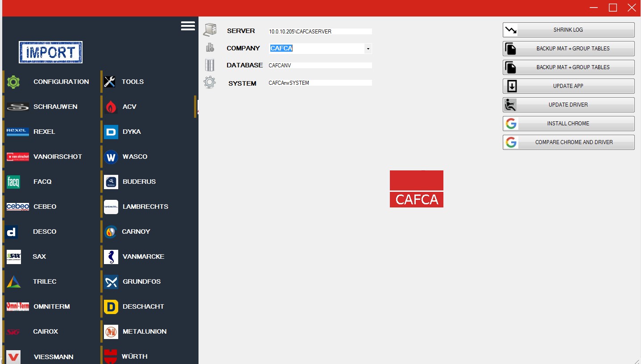Screen dimensions: 641x364
Task: Click the Lambrechts supplier icon
Action: [111, 207]
